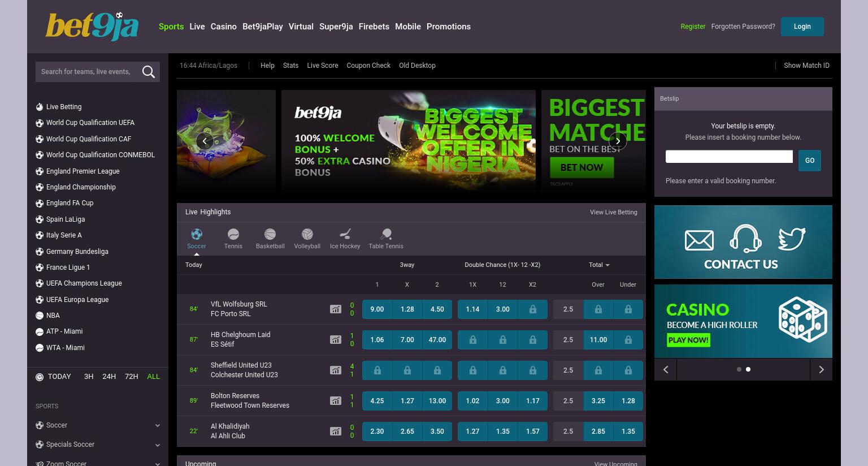Click locked X2 odds for VfL Wolfsburg
The width and height of the screenshot is (868, 466).
point(532,309)
